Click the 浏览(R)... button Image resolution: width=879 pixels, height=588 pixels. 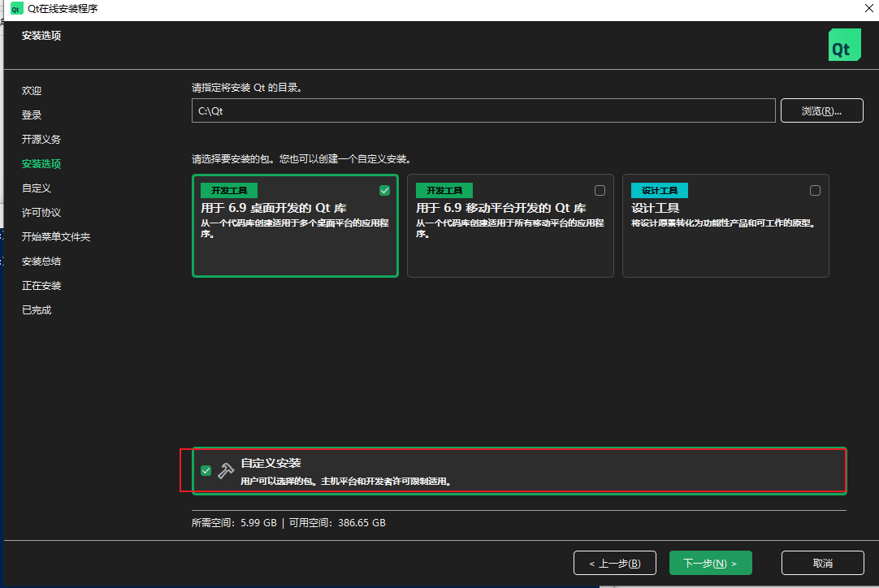point(822,110)
